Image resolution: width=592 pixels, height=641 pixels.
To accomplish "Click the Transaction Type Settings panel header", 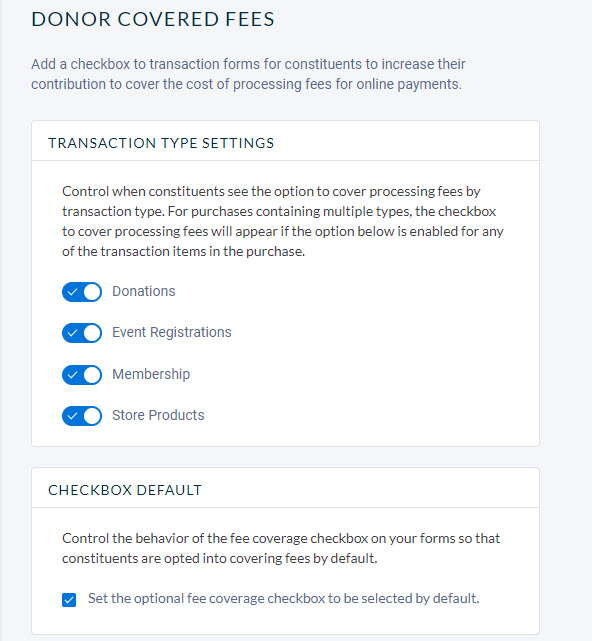I will click(x=285, y=141).
